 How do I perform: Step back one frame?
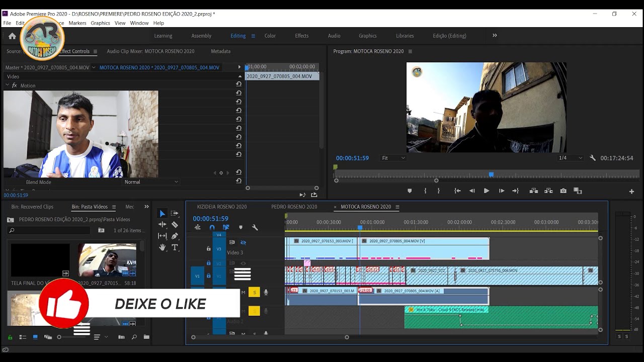(x=472, y=191)
